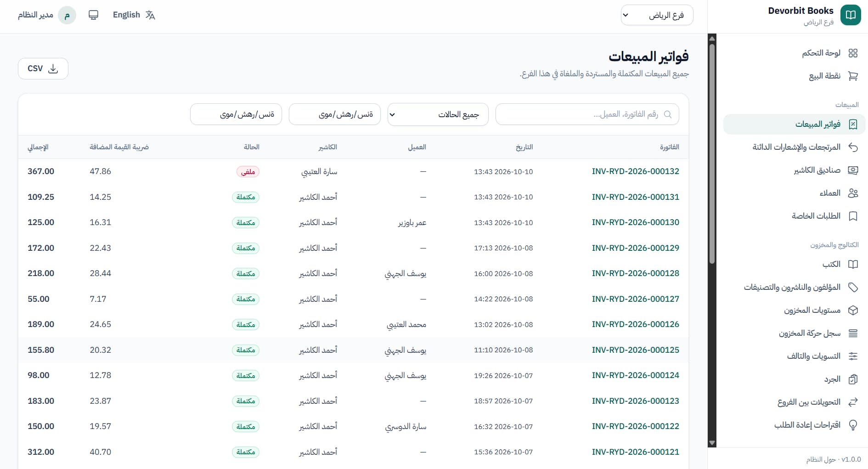
Task: Click the ملغى status badge on invoice 000132
Action: point(248,172)
